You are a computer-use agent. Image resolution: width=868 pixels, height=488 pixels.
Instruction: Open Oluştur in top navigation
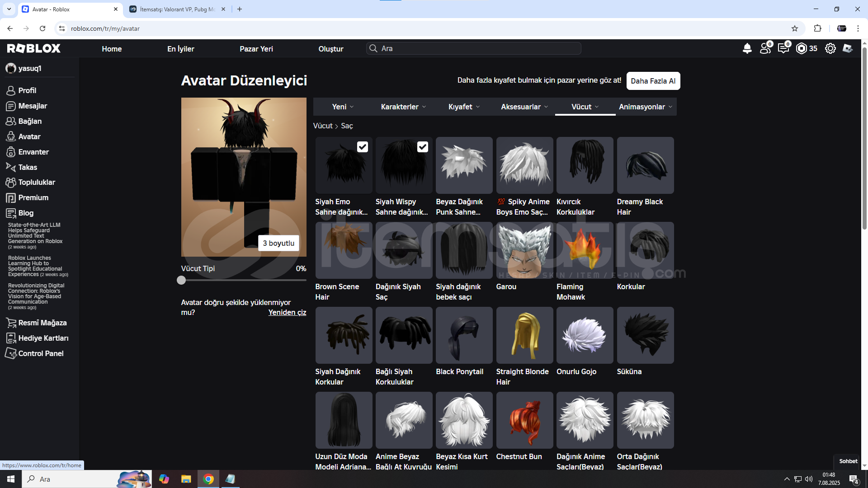coord(331,49)
